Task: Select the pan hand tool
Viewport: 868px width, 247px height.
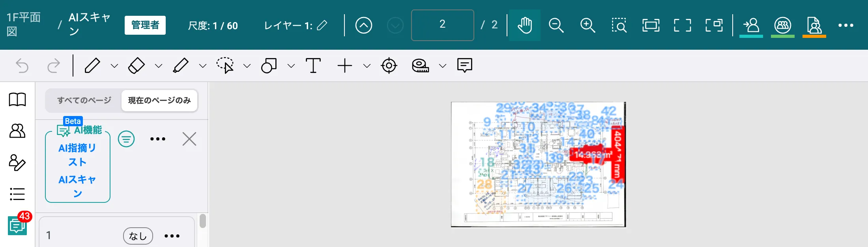Action: [x=525, y=25]
